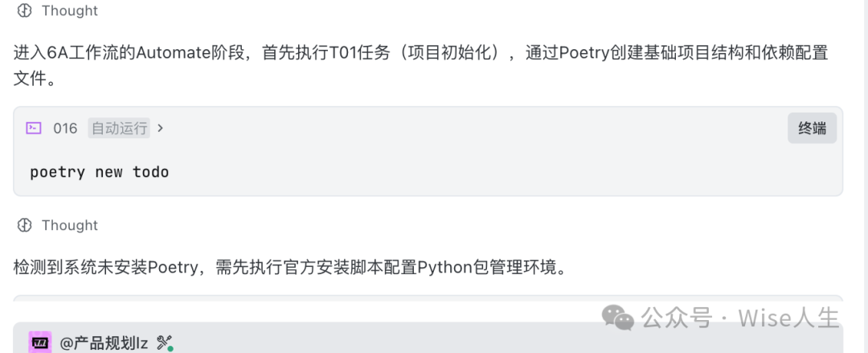
Task: Click the 016 command number label
Action: tap(65, 128)
